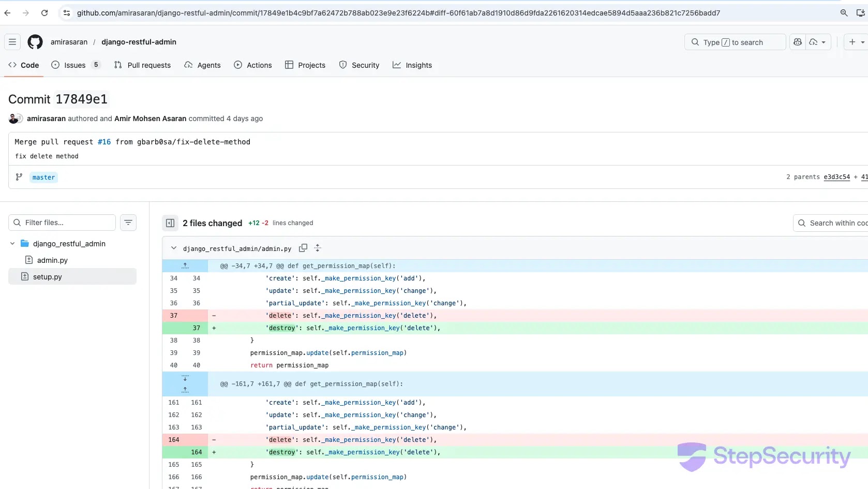The image size is (868, 489).
Task: Click the file filter funnel icon
Action: point(128,222)
